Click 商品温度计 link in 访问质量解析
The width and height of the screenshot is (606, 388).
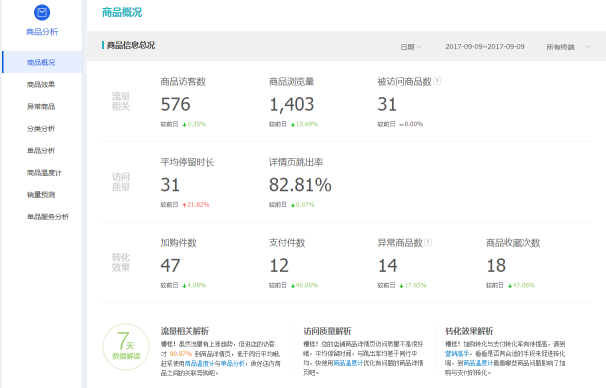(348, 363)
